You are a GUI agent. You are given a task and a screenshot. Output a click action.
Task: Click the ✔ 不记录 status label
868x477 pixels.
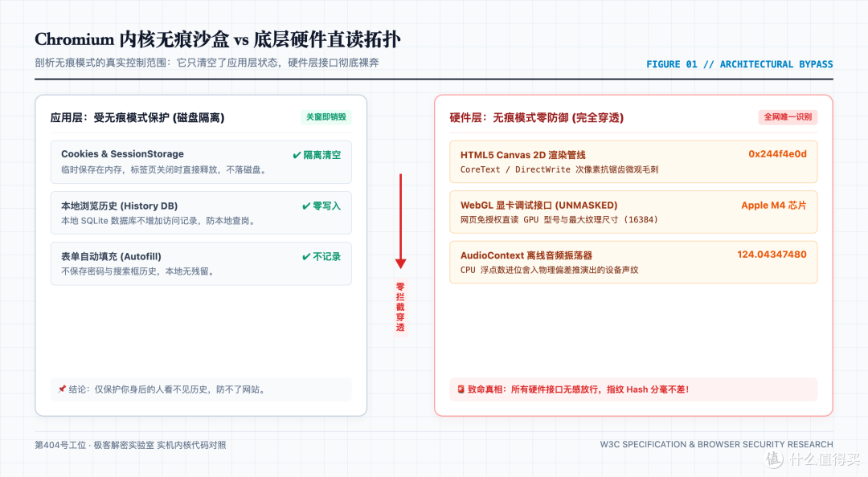tap(321, 256)
